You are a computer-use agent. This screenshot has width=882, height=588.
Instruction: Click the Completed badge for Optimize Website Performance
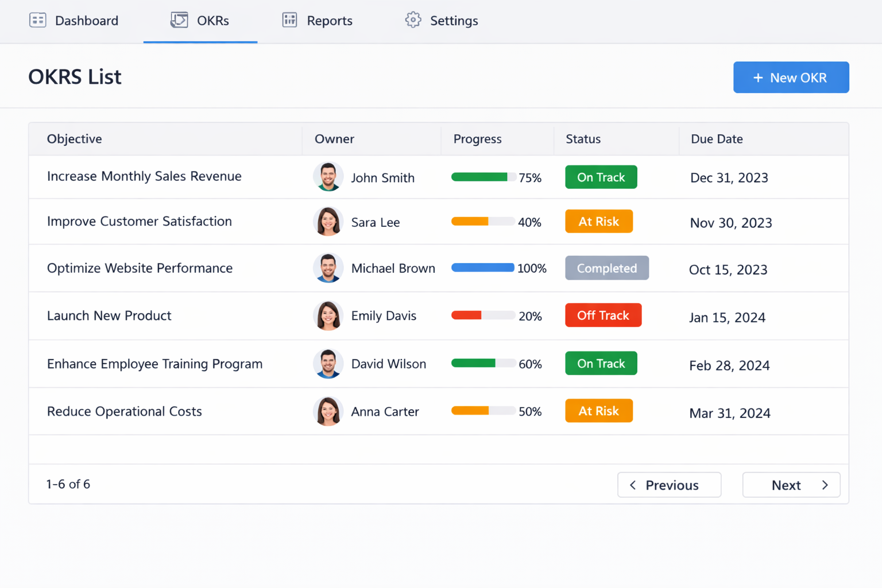(607, 268)
